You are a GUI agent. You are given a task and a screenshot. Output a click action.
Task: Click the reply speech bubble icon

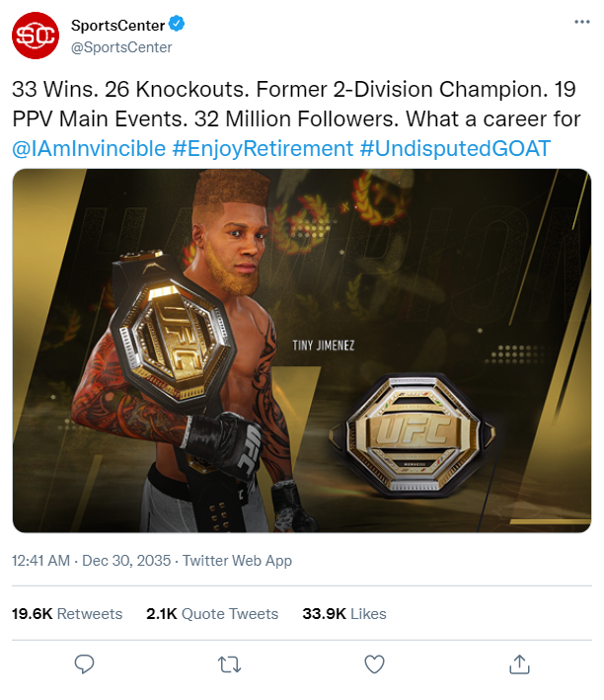coord(84,663)
